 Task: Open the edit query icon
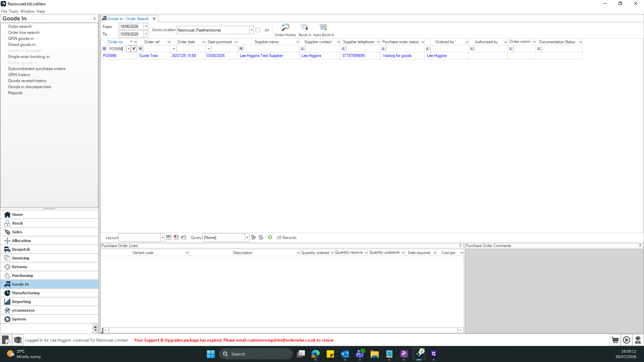coord(253,237)
